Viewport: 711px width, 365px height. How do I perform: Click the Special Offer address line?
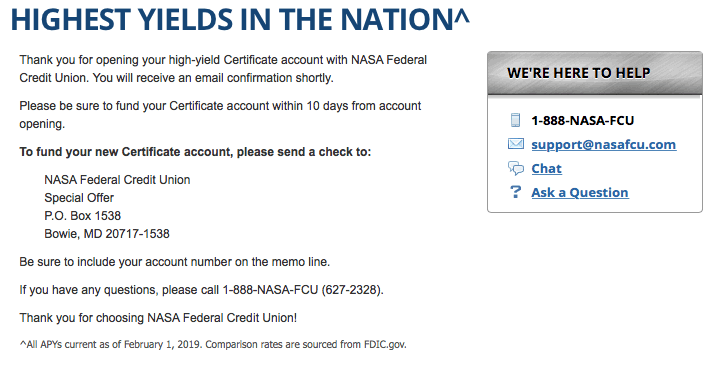[x=79, y=198]
